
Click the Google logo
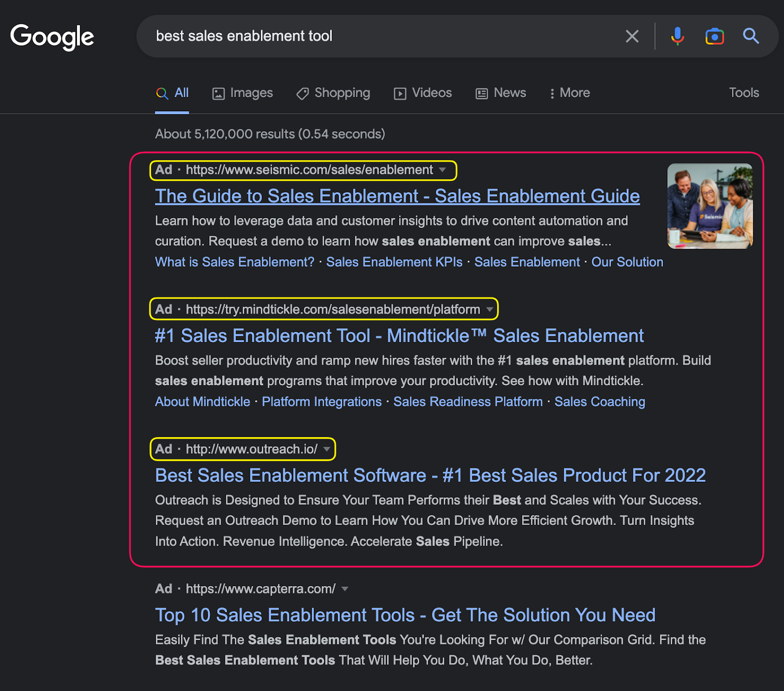(x=52, y=37)
